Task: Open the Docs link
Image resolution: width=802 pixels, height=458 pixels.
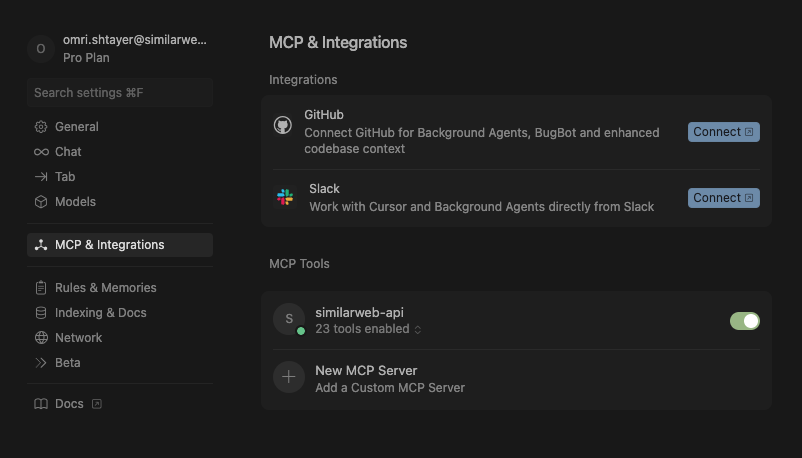Action: (120, 404)
